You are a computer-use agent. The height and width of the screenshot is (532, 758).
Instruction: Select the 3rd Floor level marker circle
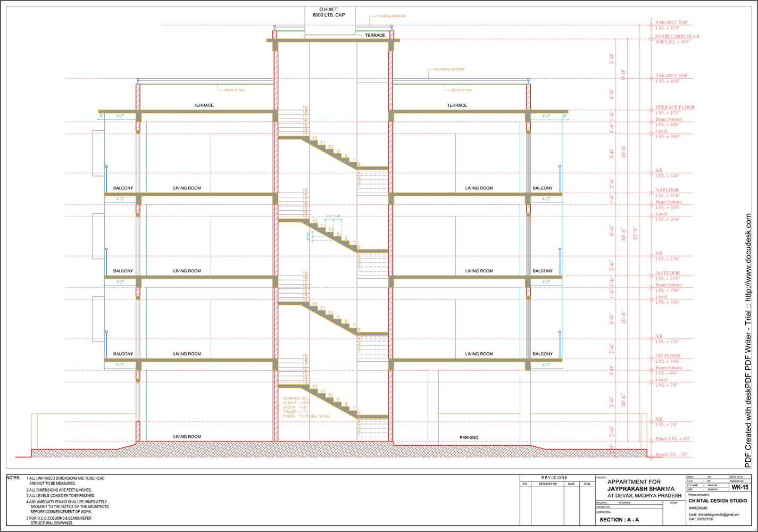click(651, 193)
